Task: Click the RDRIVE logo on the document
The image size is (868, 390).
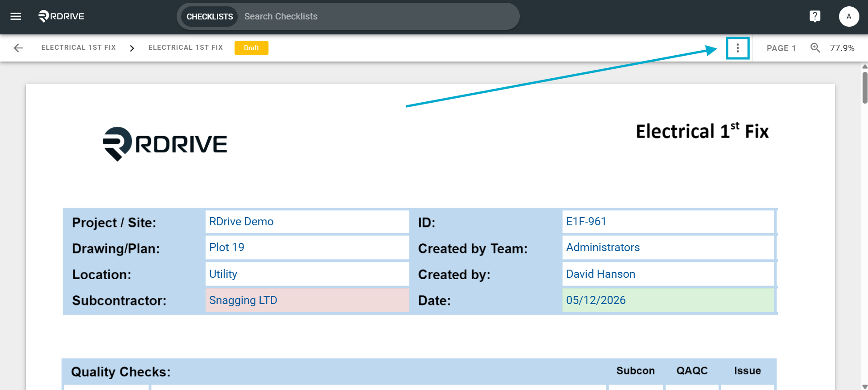Action: tap(165, 144)
